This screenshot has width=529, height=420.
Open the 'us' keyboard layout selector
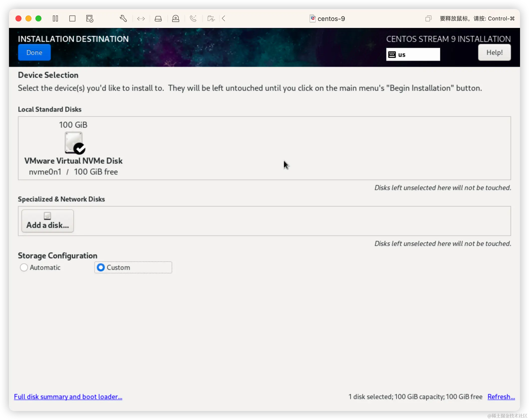tap(413, 54)
